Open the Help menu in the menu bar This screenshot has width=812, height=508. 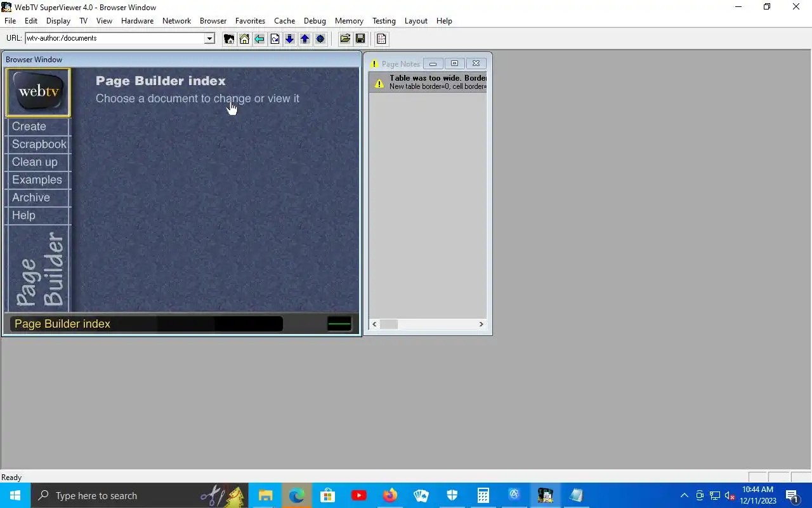[444, 21]
